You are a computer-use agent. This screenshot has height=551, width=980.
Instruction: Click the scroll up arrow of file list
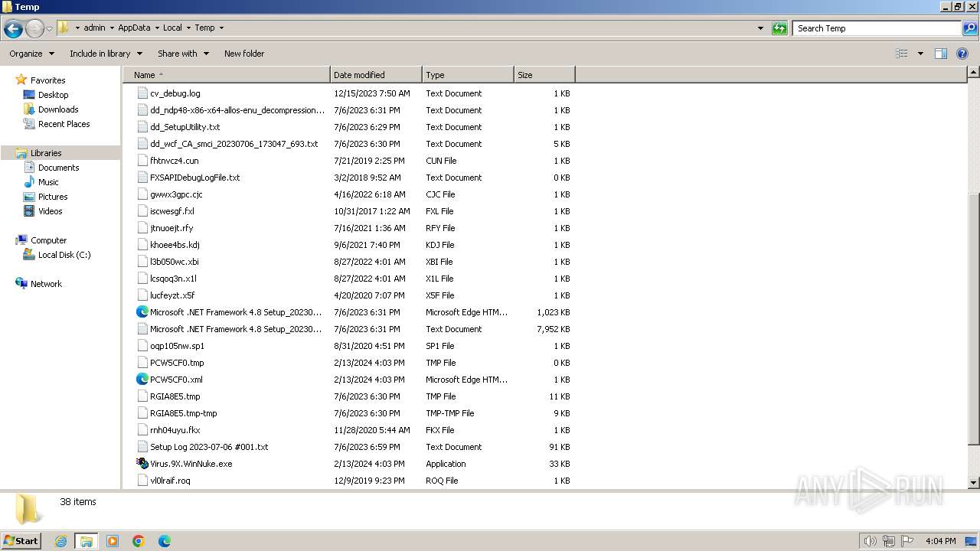(973, 73)
